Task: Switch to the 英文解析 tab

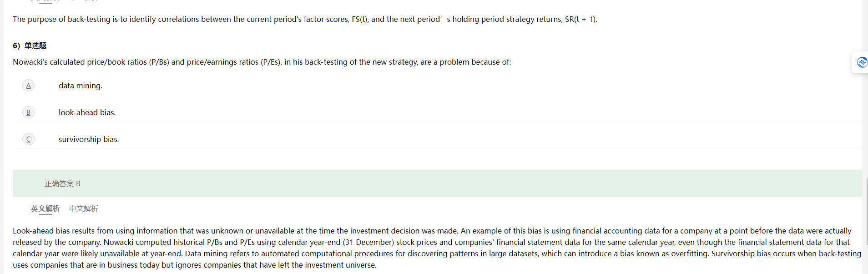Action: point(45,208)
